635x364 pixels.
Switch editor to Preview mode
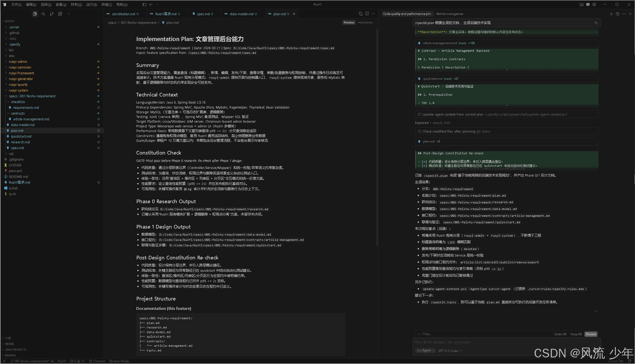pos(349,22)
